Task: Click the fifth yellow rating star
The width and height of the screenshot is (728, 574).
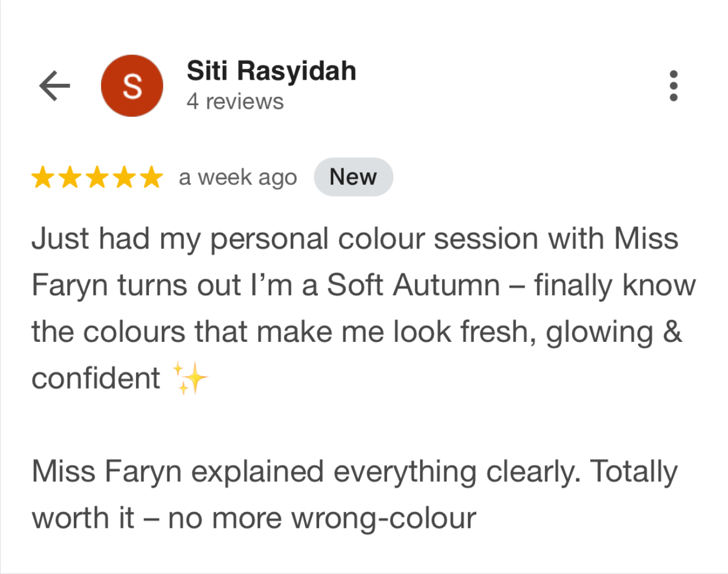Action: (151, 177)
